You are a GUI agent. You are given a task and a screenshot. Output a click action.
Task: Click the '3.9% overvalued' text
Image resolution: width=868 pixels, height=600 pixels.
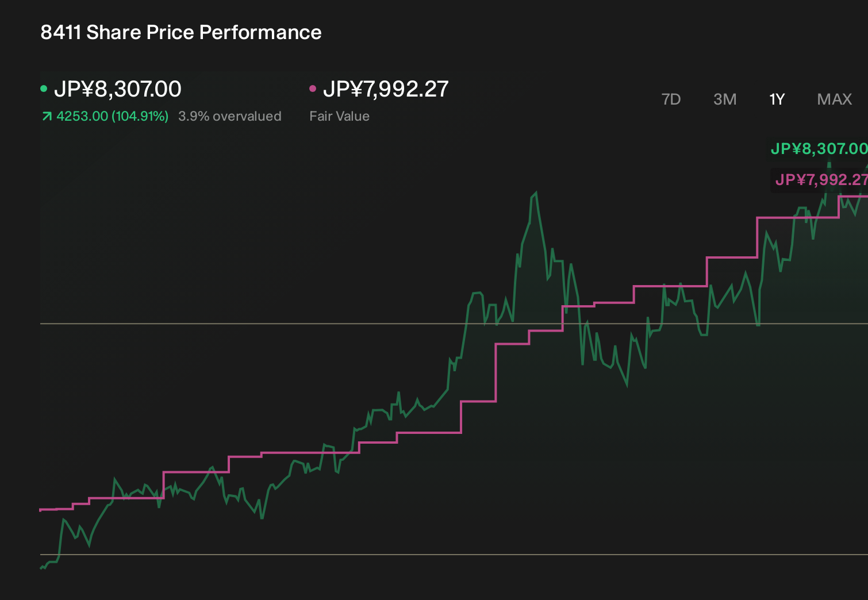click(x=230, y=116)
